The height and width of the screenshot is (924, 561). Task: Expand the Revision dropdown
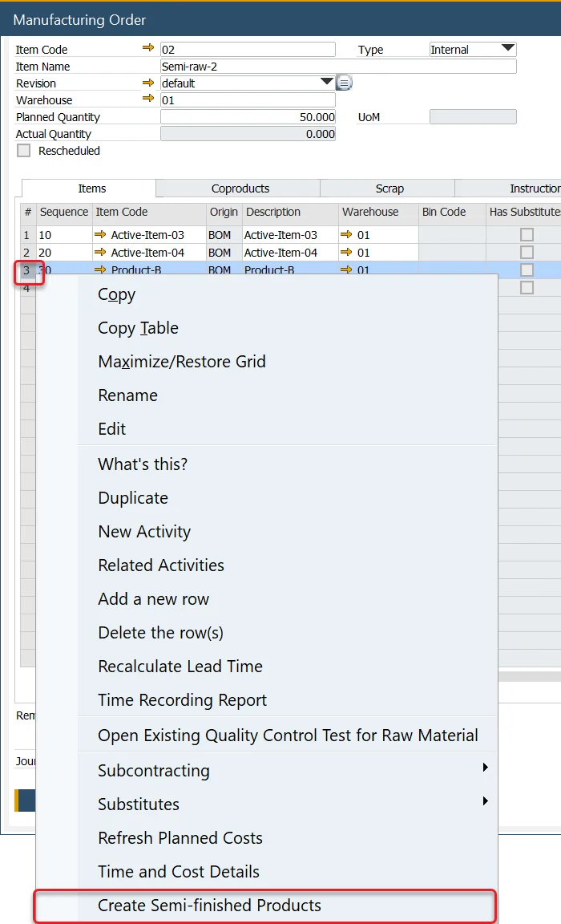click(326, 83)
